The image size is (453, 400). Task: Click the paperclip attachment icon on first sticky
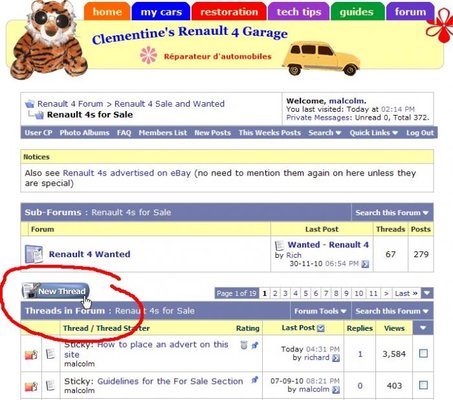coord(244,345)
